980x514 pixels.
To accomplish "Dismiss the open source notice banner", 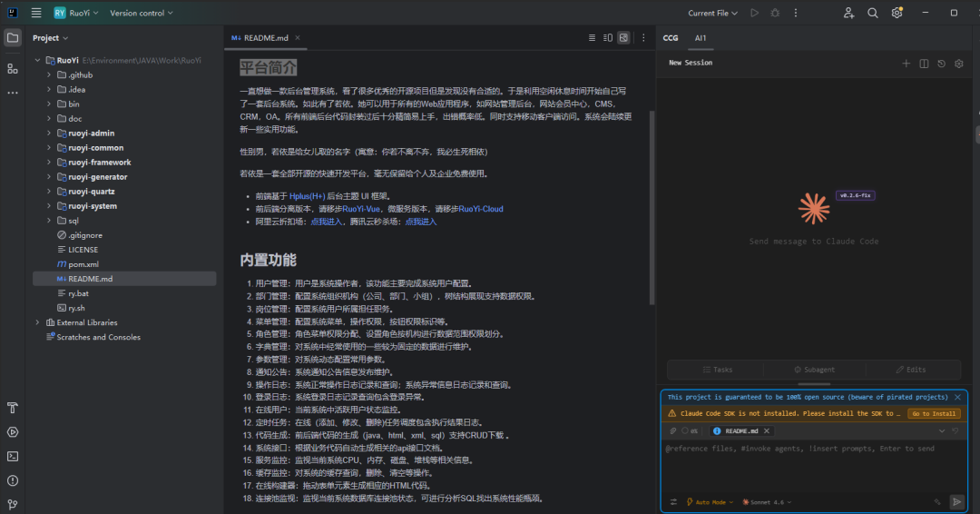I will pos(957,397).
